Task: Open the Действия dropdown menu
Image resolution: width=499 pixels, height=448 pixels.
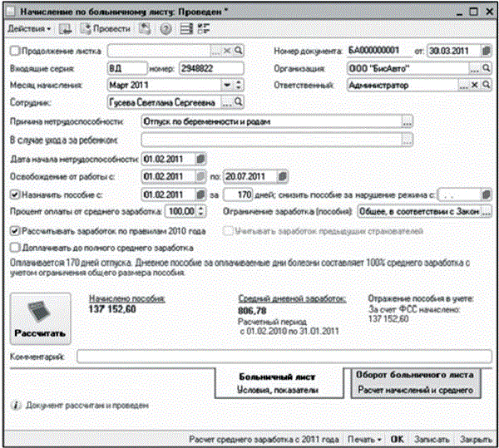Action: (28, 29)
